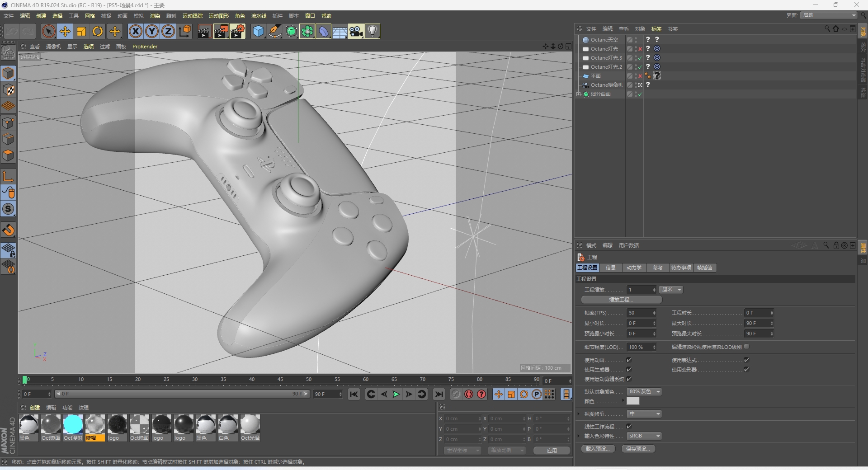This screenshot has width=868, height=470.
Task: Jump to the end of the animation
Action: pos(439,394)
